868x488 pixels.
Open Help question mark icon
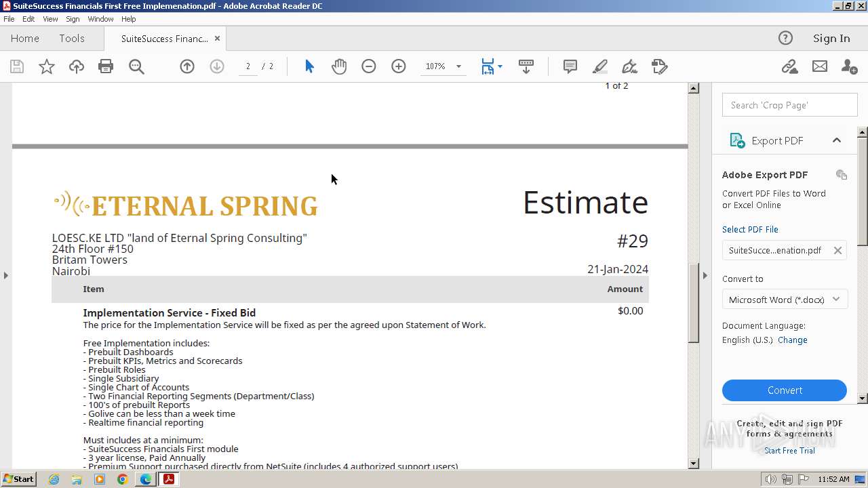[785, 38]
